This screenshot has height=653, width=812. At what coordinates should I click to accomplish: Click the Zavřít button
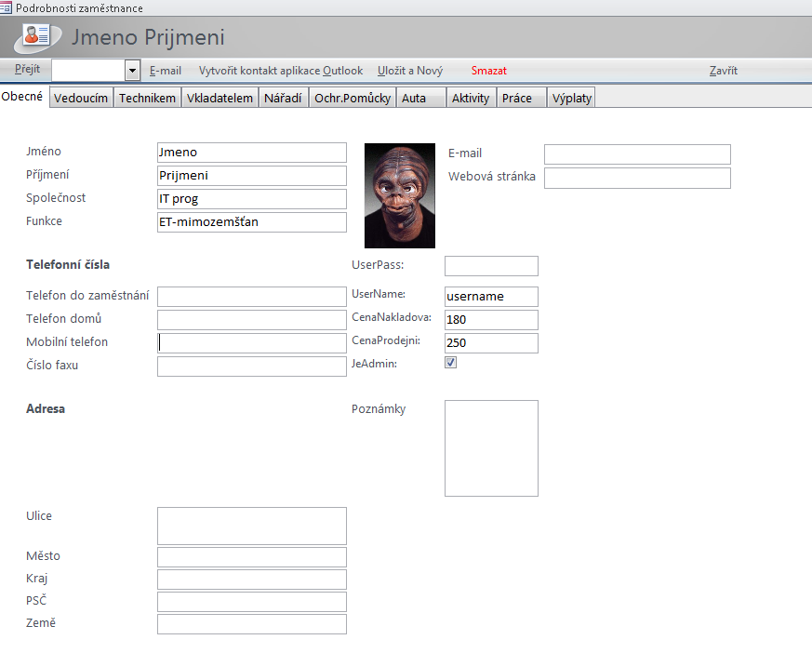[723, 71]
